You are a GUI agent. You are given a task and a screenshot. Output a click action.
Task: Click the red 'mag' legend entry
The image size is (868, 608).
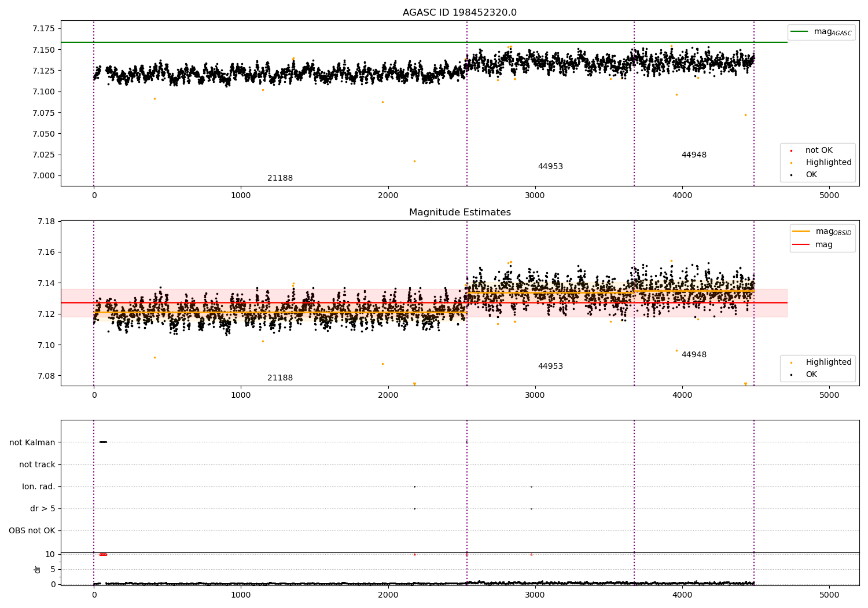click(x=812, y=245)
